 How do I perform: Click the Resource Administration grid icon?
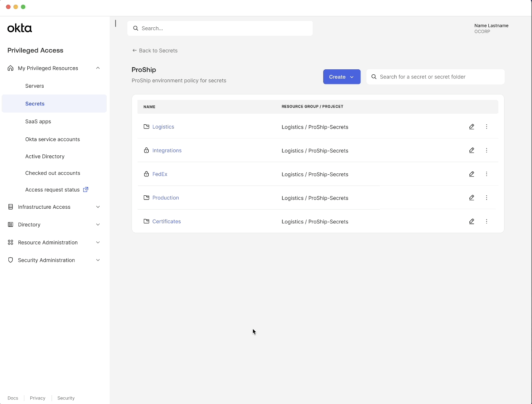[11, 242]
